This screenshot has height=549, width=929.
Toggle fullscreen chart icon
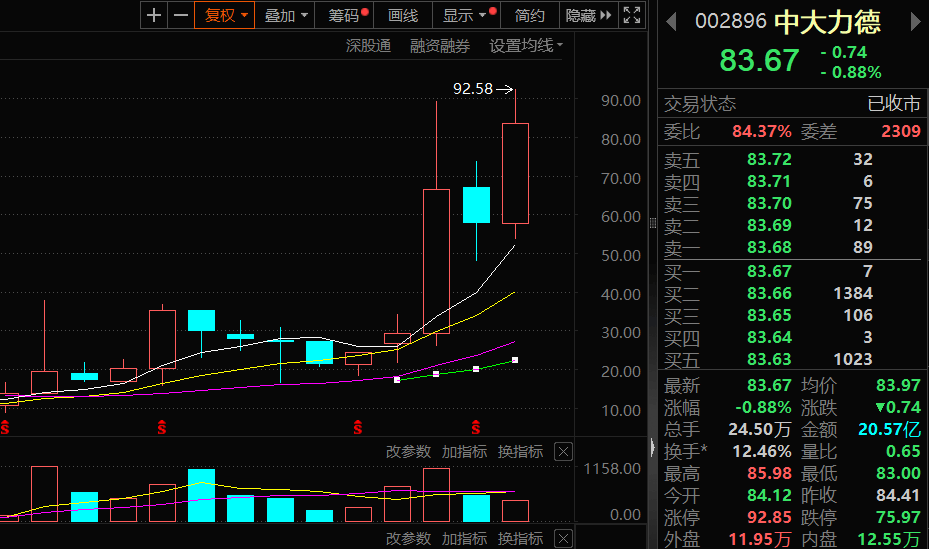[x=632, y=15]
